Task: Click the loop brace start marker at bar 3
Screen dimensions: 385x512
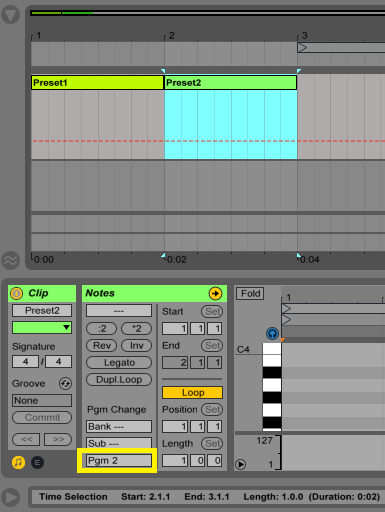Action: pos(302,47)
